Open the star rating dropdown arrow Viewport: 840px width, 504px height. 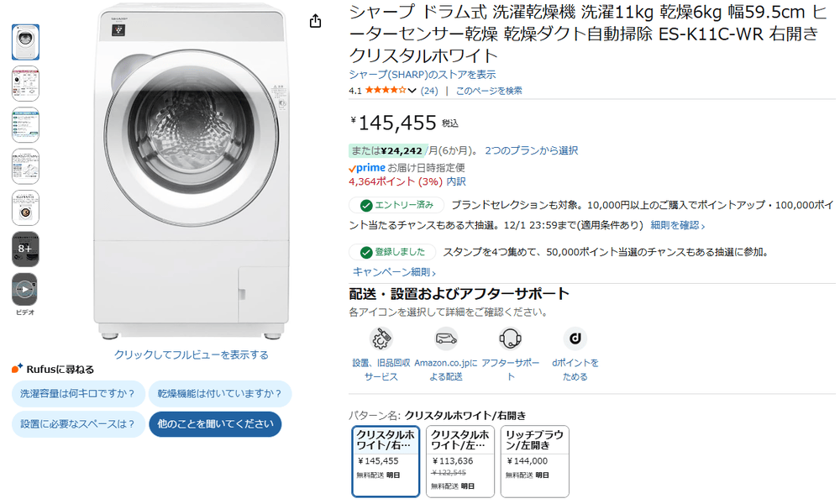[x=412, y=91]
